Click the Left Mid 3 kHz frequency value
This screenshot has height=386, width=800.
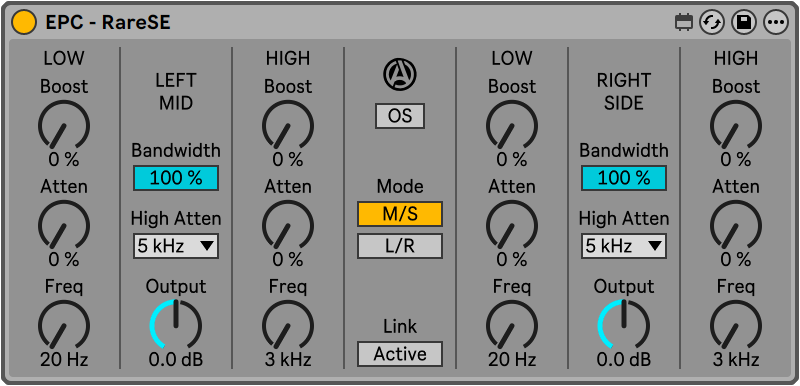(x=288, y=360)
